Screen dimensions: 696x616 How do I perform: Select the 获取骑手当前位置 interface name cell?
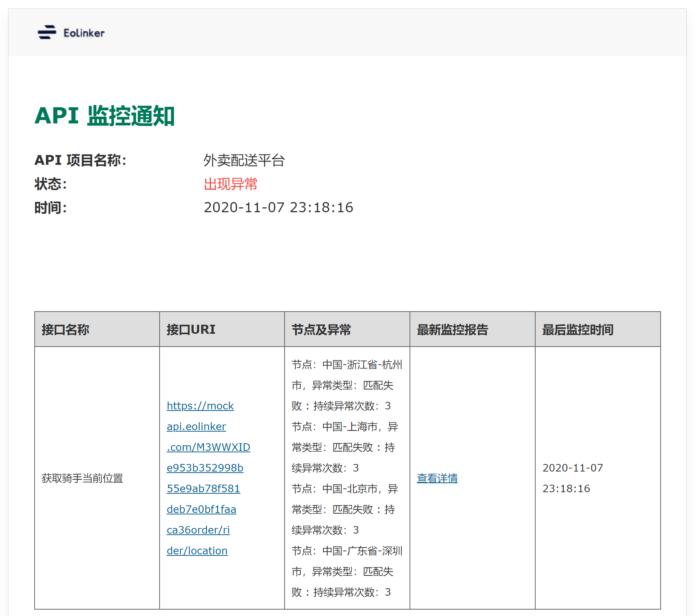(x=82, y=478)
